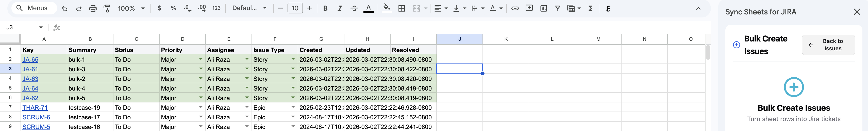
Task: Open the JA-63 issue link
Action: click(x=30, y=79)
